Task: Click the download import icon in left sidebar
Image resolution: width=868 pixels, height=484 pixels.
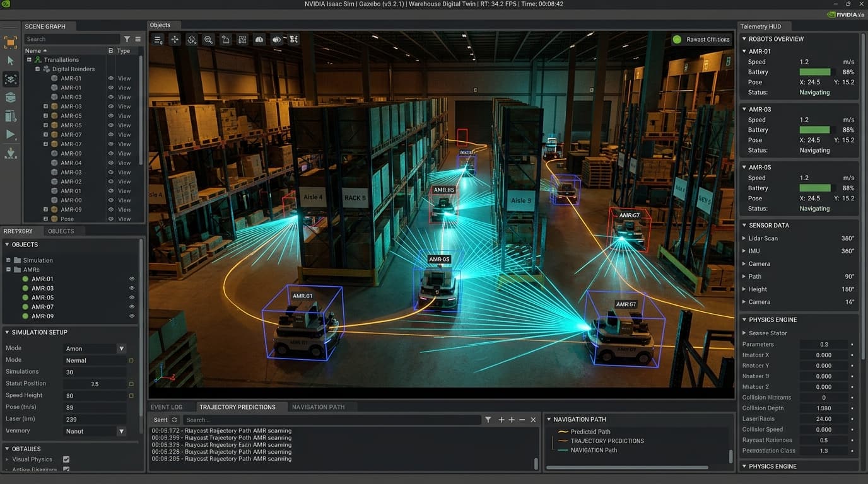Action: (10, 153)
